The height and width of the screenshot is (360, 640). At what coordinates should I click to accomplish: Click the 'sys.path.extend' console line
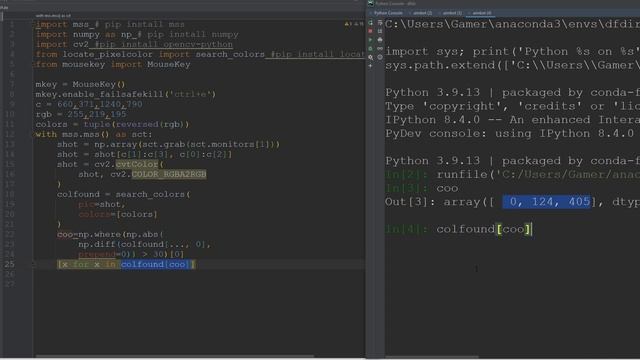[513, 65]
